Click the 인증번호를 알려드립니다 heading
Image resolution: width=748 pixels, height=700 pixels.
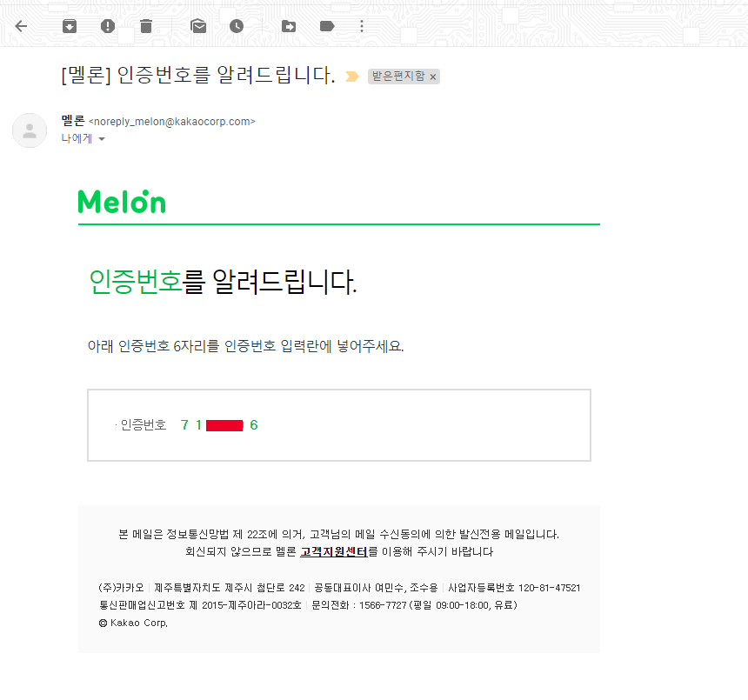[223, 282]
